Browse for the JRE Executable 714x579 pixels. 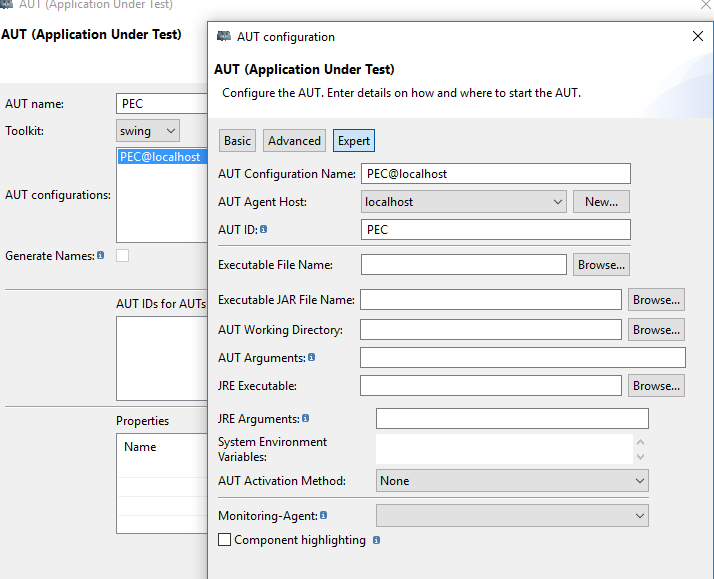click(x=656, y=386)
